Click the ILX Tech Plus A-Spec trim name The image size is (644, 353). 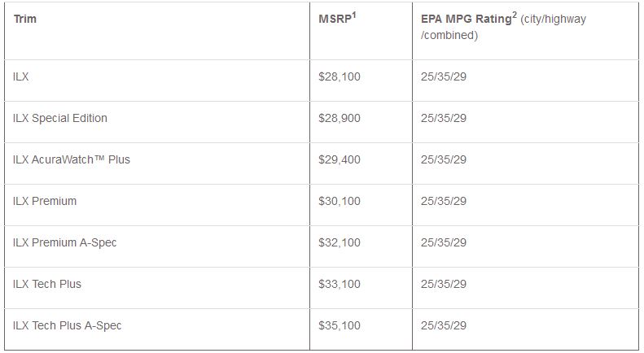pos(68,325)
